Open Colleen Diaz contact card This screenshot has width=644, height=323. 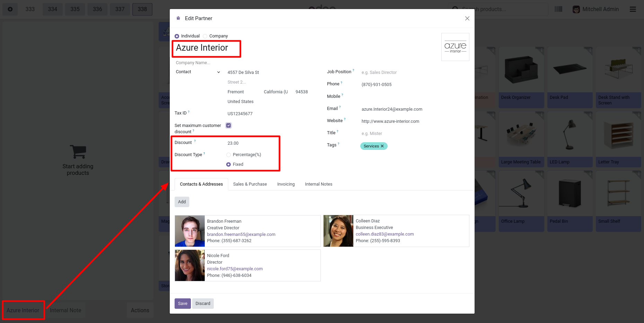[396, 231]
